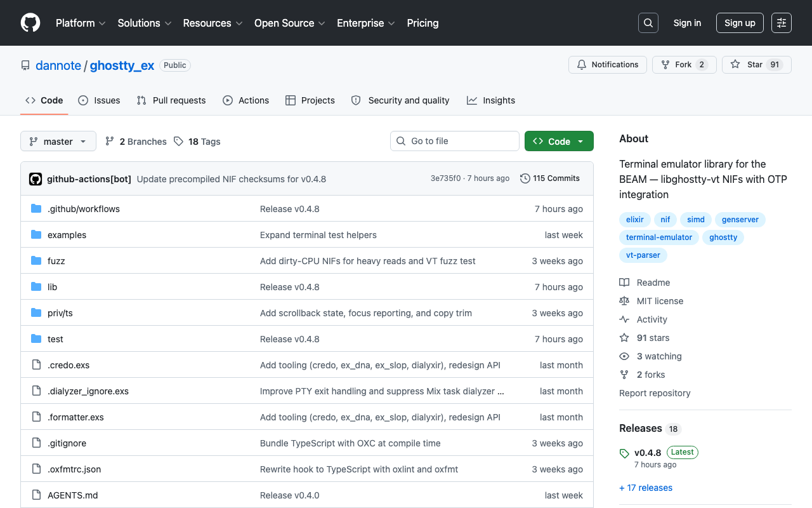The height and width of the screenshot is (508, 812).
Task: Open the Notifications bell button
Action: coord(608,65)
